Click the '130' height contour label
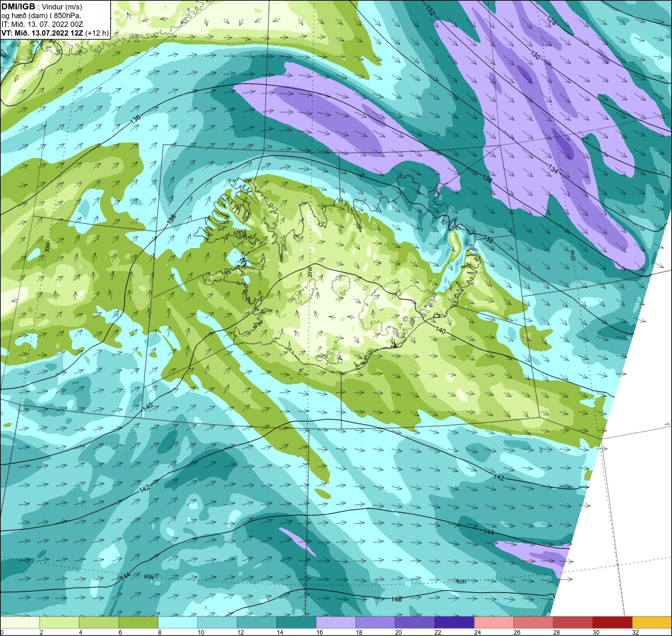Image resolution: width=672 pixels, height=636 pixels. (x=535, y=55)
